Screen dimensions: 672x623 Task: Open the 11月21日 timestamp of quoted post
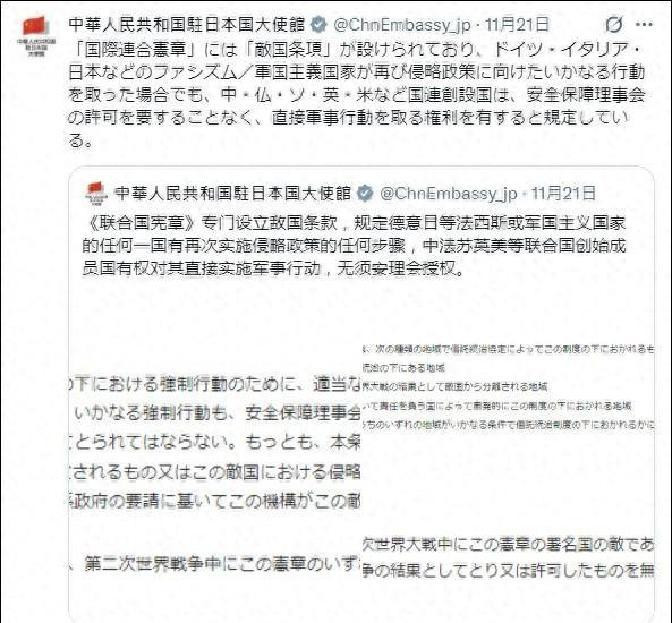coord(563,193)
